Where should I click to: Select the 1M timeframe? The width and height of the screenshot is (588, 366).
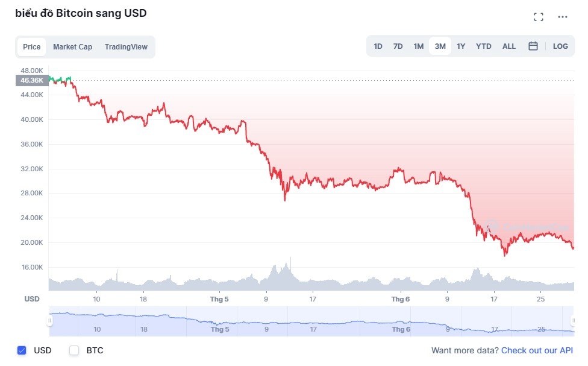[419, 46]
